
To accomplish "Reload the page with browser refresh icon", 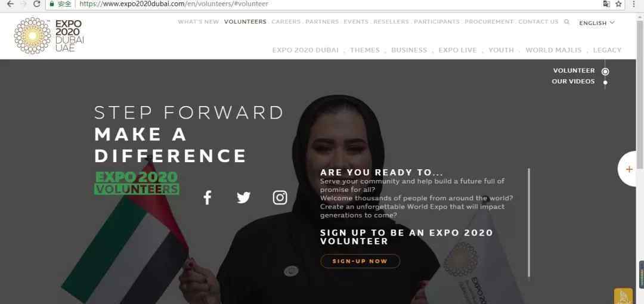I will (x=36, y=4).
